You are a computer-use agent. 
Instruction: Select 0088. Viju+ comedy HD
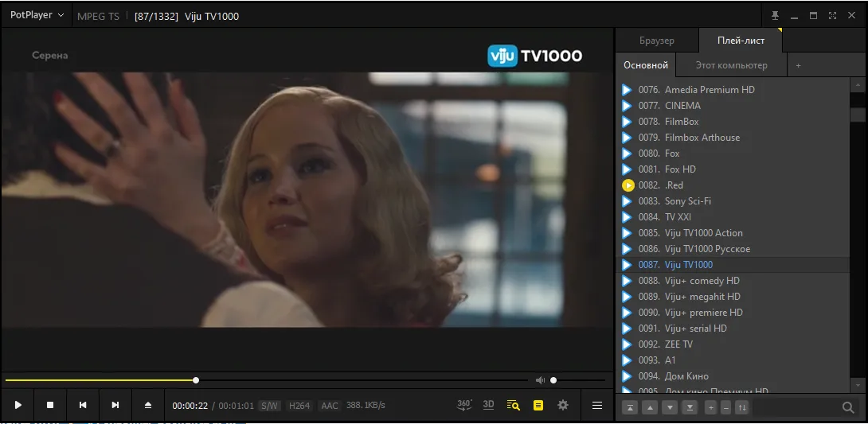pyautogui.click(x=733, y=281)
